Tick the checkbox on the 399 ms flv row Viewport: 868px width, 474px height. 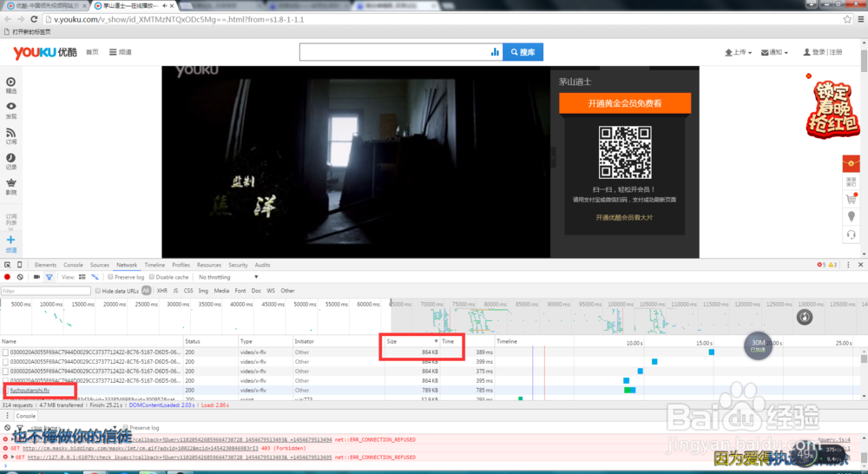pos(5,362)
